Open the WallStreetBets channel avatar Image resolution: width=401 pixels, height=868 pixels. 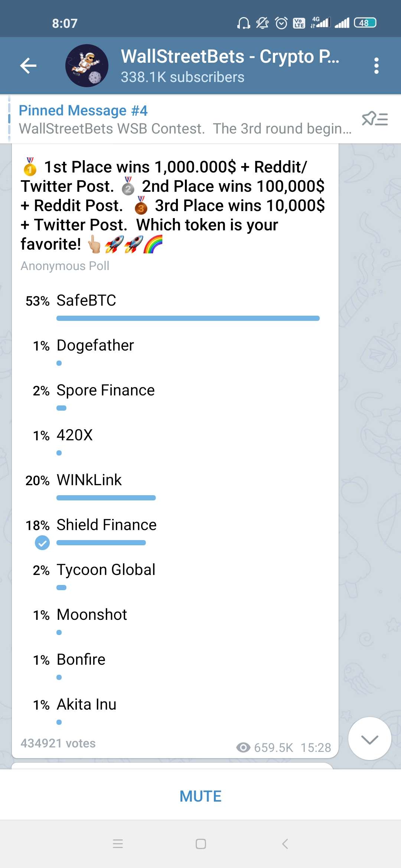point(87,66)
